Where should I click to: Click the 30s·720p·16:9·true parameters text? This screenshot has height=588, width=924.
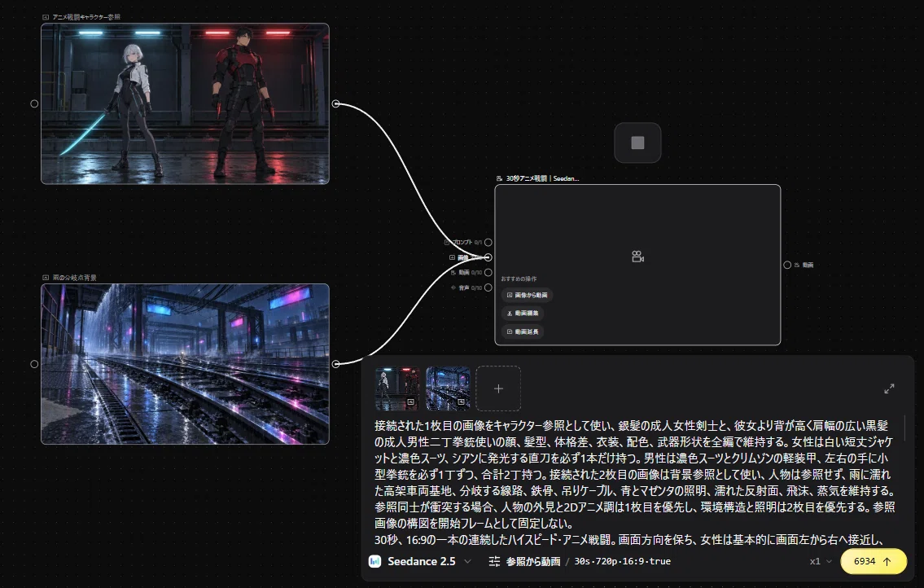[622, 561]
